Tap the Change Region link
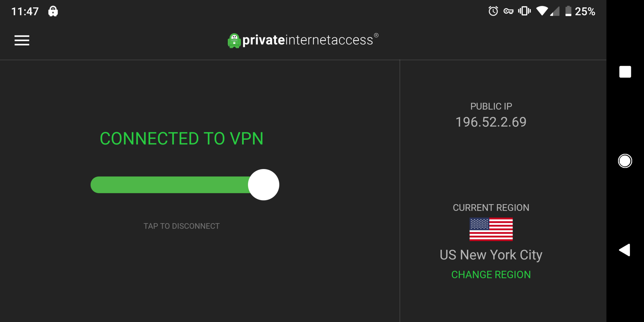This screenshot has width=644, height=322. (491, 275)
